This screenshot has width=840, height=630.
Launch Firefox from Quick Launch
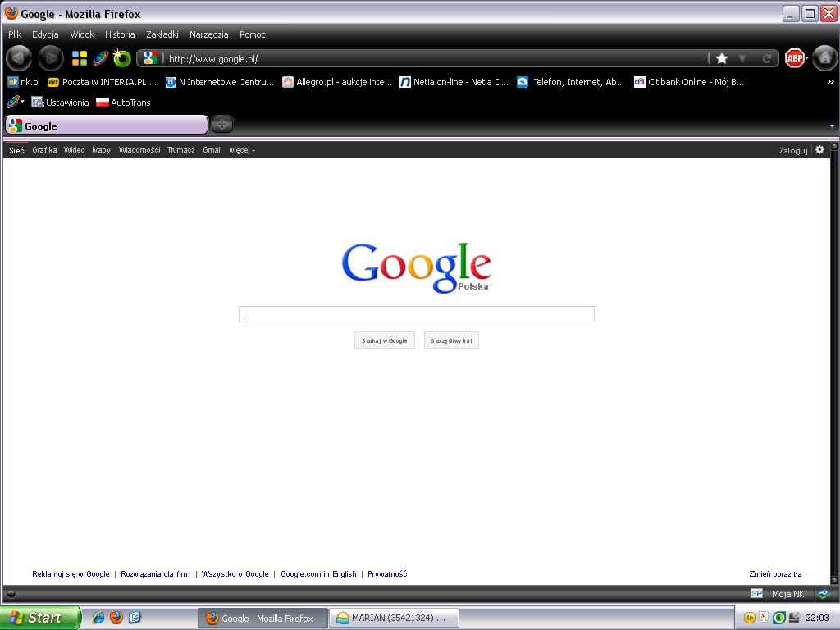pyautogui.click(x=116, y=618)
